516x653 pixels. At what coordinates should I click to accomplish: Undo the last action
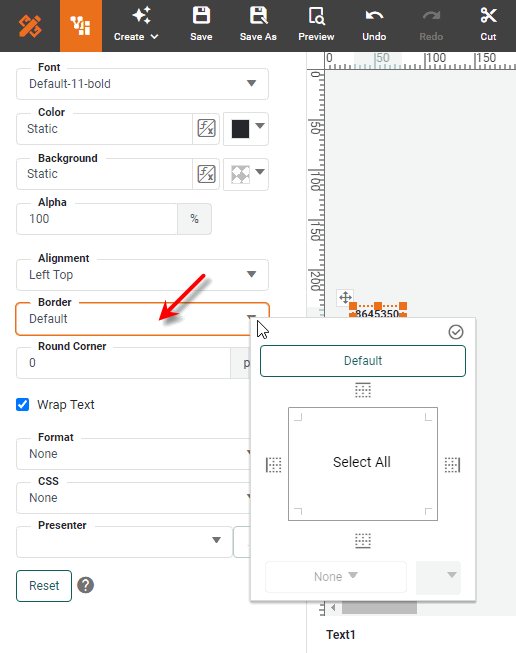coord(374,26)
